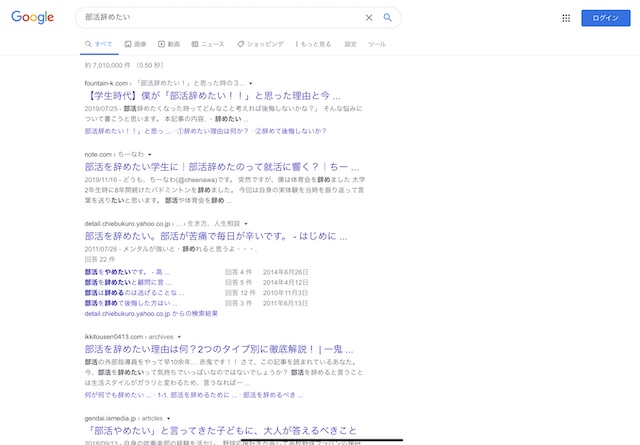Click the gendai.ismedia.jp URL text
The height and width of the screenshot is (445, 640).
[x=110, y=418]
